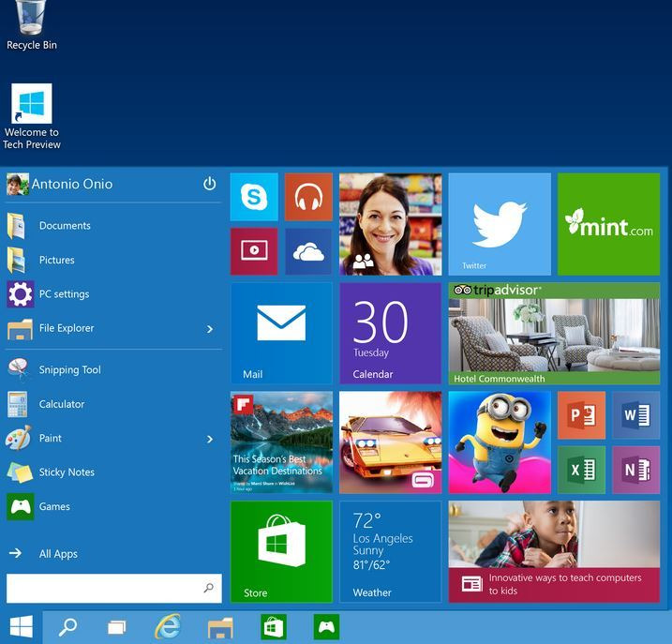672x644 pixels.
Task: Expand the File Explorer jump list arrow
Action: 210,329
